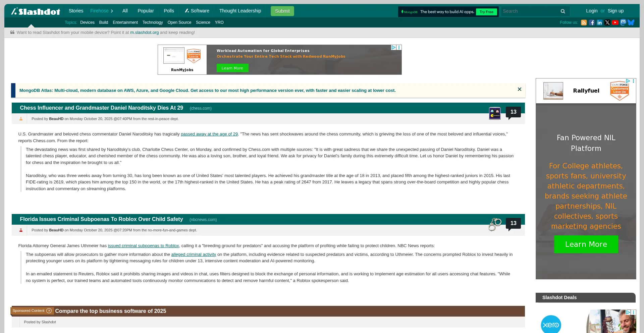Image resolution: width=644 pixels, height=333 pixels.
Task: Open ad options dots on Rallyfuel ad
Action: (x=633, y=81)
